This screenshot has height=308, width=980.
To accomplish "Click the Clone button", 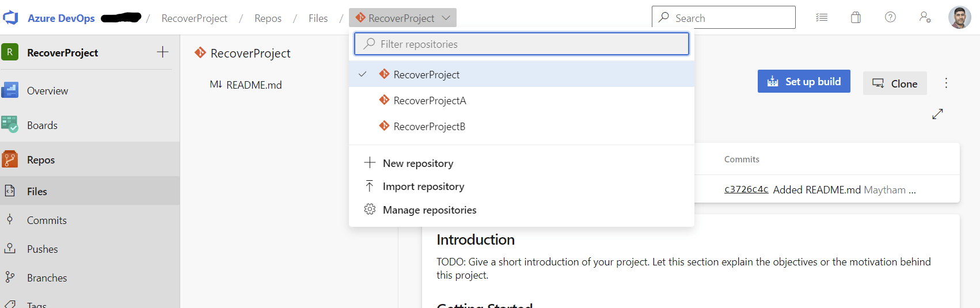I will tap(895, 83).
